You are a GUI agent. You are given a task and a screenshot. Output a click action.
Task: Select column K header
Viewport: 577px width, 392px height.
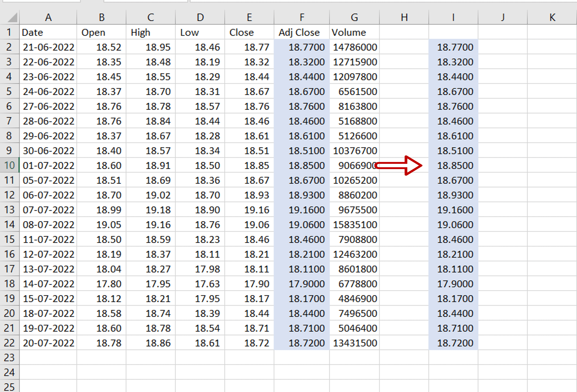tap(552, 17)
